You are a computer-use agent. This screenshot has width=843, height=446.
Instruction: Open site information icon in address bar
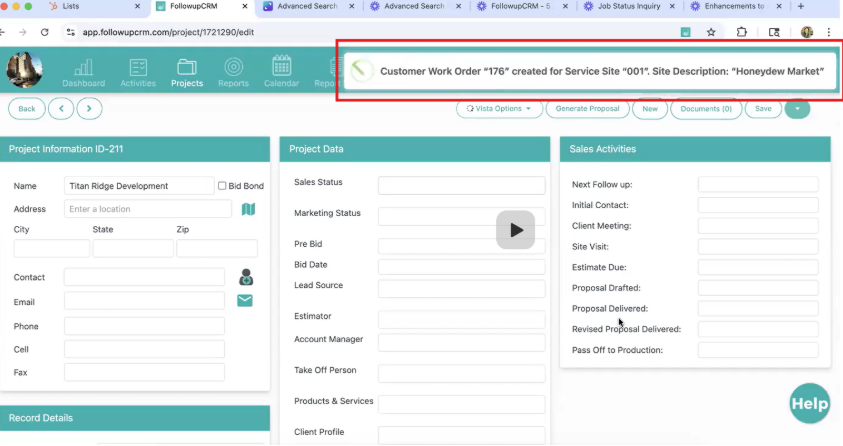point(70,32)
